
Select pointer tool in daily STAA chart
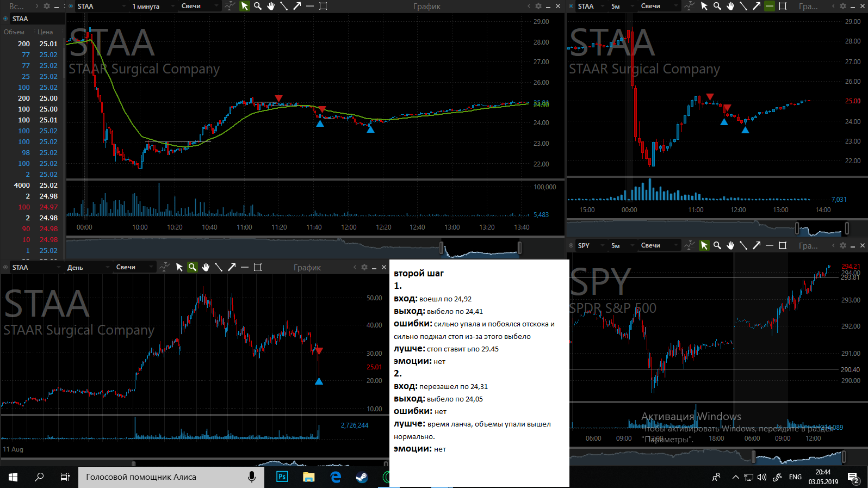[x=179, y=267]
